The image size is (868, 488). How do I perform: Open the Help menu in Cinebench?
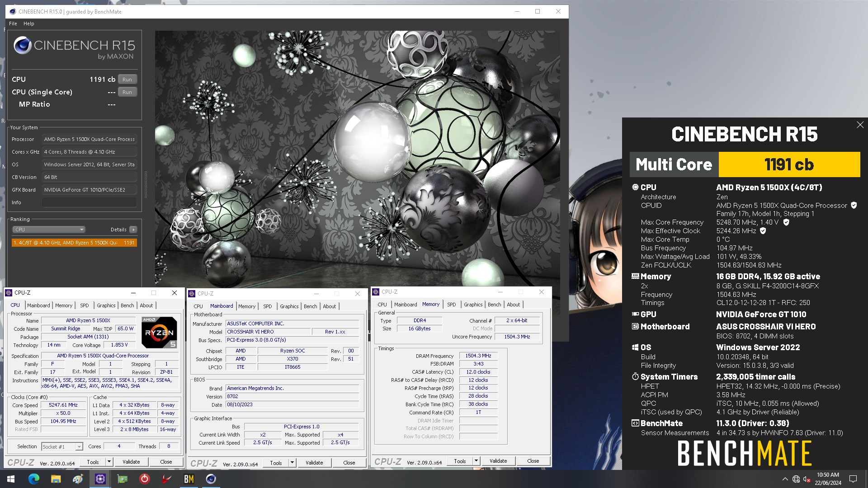[29, 23]
